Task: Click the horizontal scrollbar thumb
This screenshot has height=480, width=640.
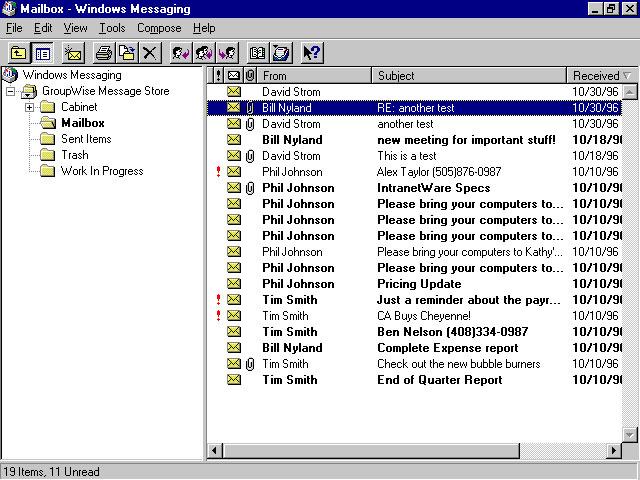Action: point(371,451)
